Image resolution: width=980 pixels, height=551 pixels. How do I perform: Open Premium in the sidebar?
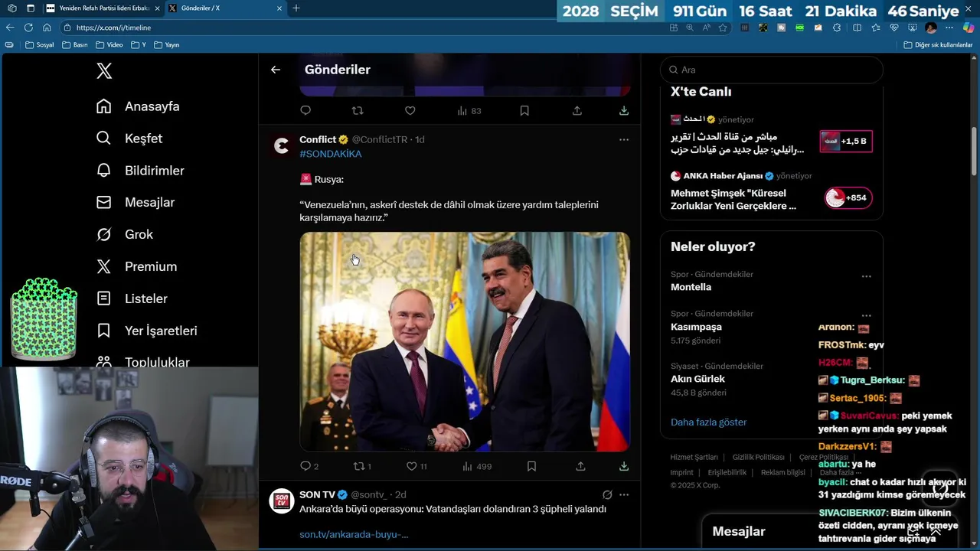pos(136,267)
